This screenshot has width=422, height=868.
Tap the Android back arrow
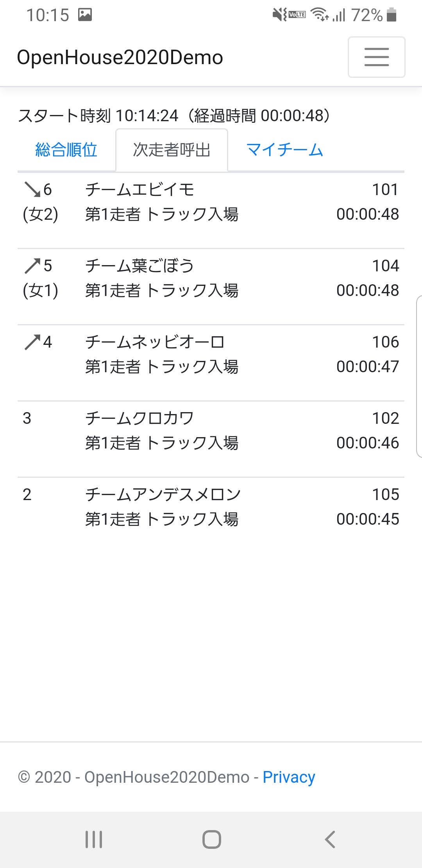[330, 839]
